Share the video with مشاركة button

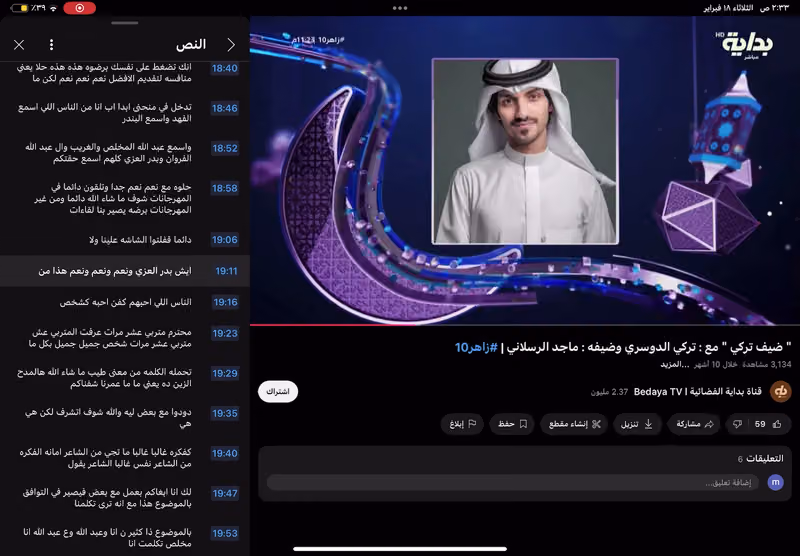pos(695,424)
